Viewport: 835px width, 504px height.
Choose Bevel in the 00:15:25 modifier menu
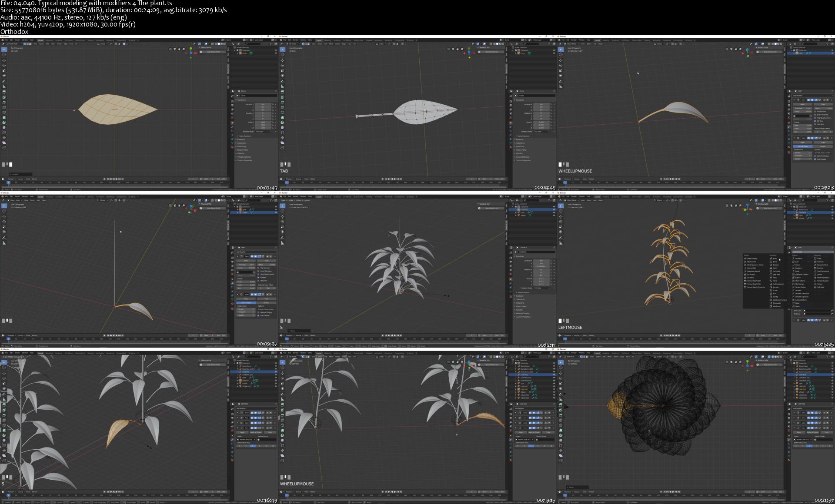coord(775,262)
